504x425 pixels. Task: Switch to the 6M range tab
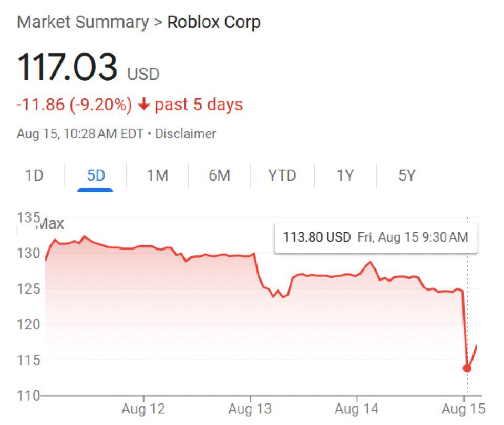219,175
